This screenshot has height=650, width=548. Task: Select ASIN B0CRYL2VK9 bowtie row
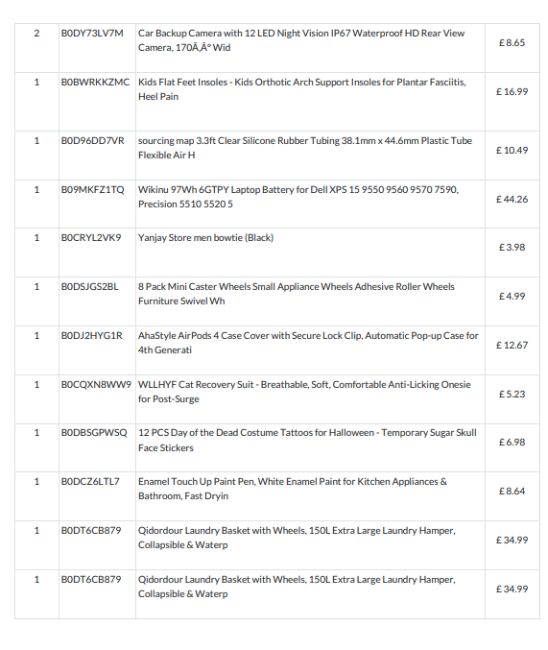pyautogui.click(x=91, y=238)
